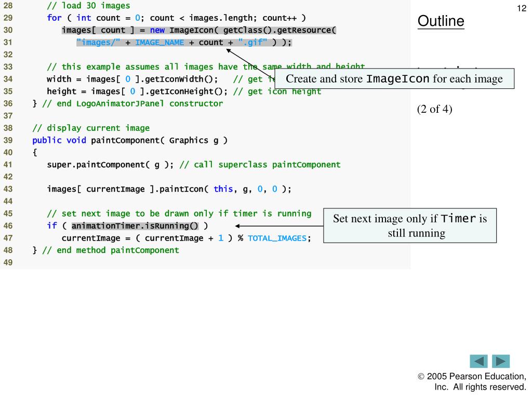Click highlighted 'images[ count ] = new ImageIcon' code
532x399 pixels.
(199, 30)
